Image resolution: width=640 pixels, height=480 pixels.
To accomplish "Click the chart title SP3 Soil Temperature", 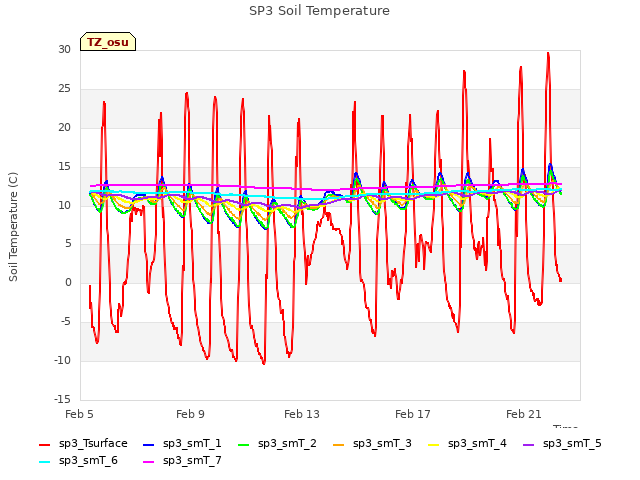I will 319,11.
